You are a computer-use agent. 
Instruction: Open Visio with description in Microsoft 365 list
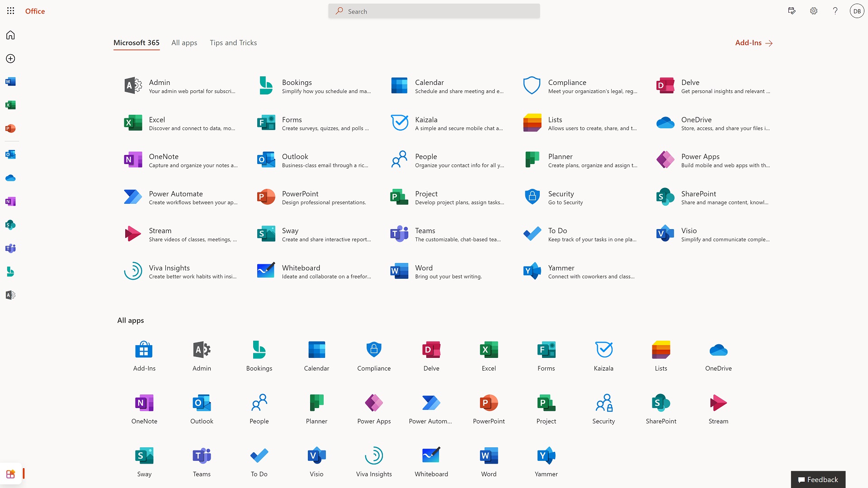(x=713, y=234)
